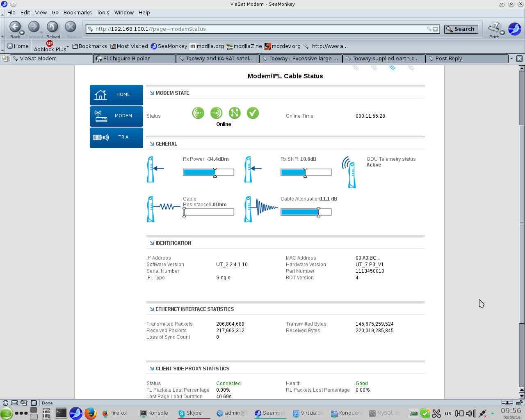This screenshot has width=525, height=420.
Task: Switch to VirtualBox window in taskbar
Action: pos(308,413)
